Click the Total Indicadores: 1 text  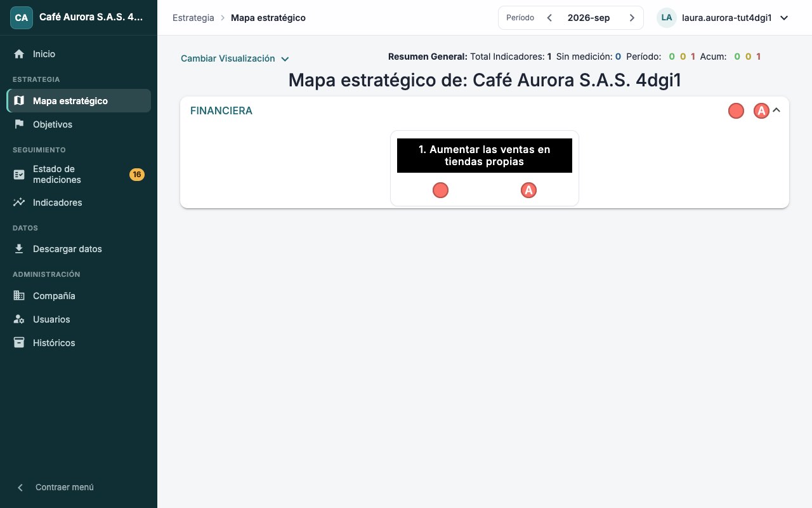coord(511,57)
